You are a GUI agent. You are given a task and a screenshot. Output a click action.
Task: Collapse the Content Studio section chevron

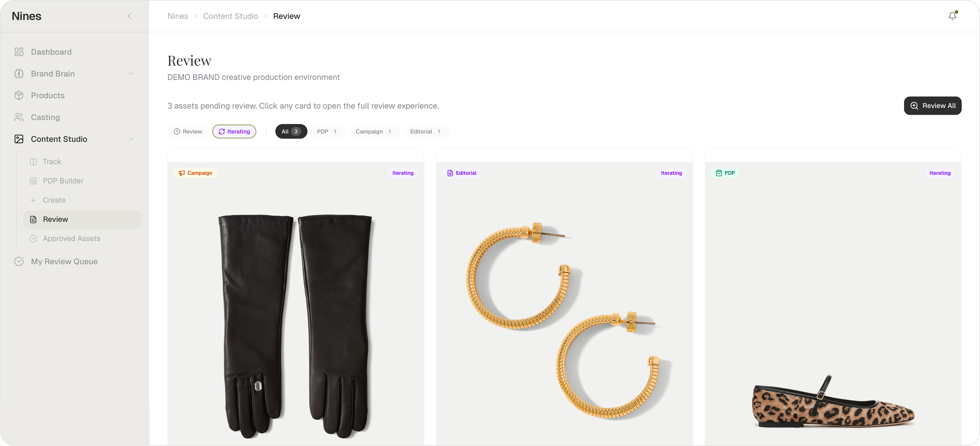coord(131,139)
